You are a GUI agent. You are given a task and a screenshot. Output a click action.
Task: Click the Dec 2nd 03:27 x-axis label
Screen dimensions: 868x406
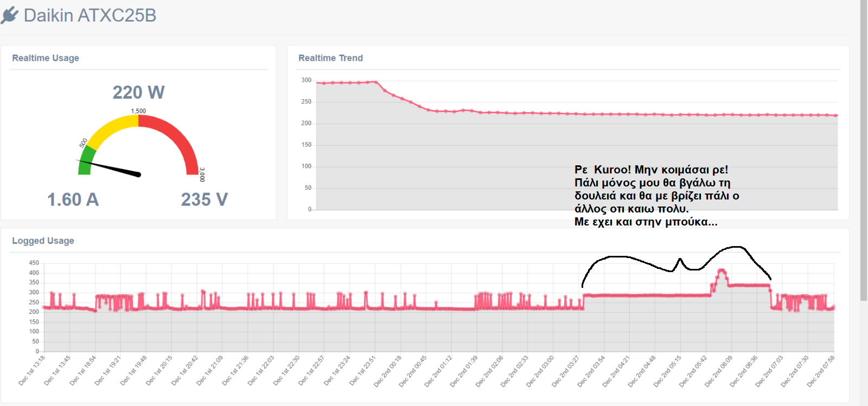(566, 371)
